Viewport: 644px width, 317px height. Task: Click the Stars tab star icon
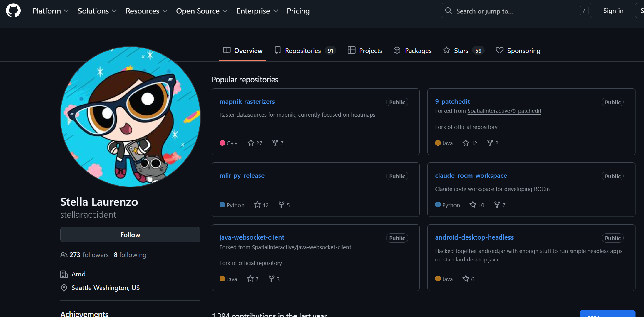pyautogui.click(x=447, y=50)
